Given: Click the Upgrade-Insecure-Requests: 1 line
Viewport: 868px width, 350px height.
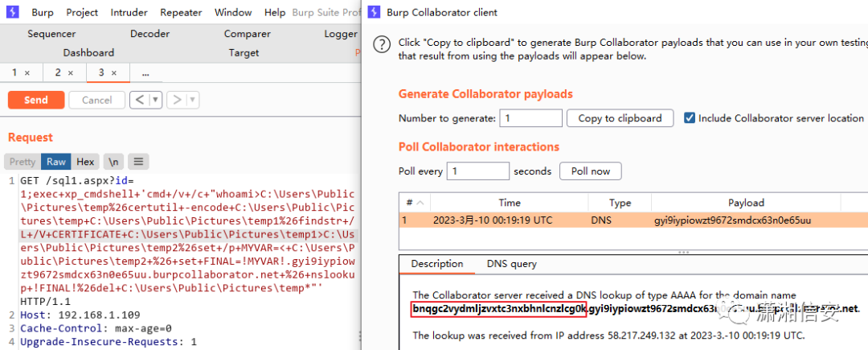Looking at the screenshot, I should (x=108, y=342).
